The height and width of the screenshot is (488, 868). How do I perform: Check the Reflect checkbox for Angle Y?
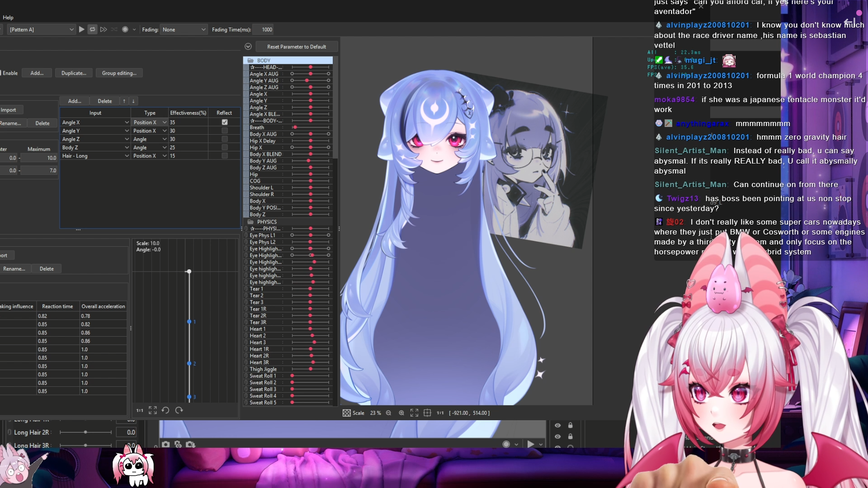tap(225, 131)
